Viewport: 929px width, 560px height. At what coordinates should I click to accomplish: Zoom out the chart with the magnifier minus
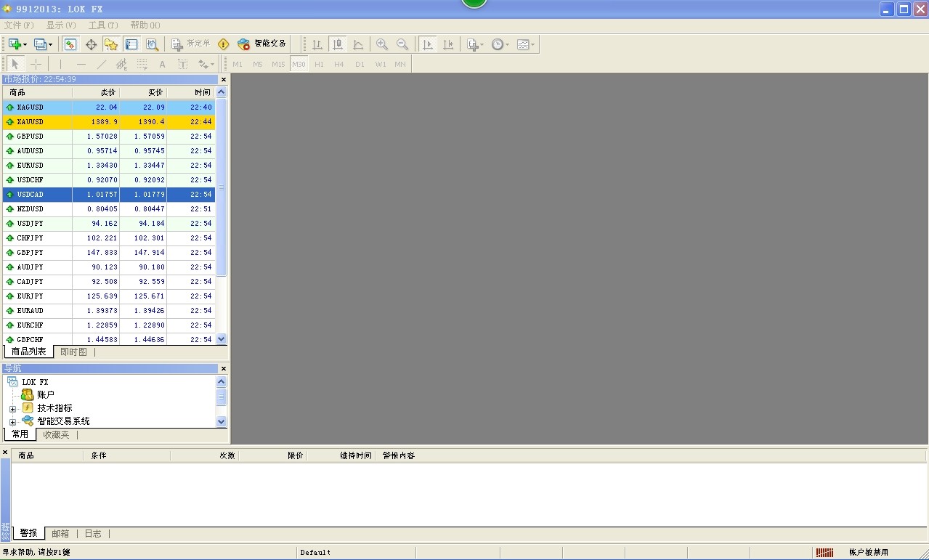[402, 44]
